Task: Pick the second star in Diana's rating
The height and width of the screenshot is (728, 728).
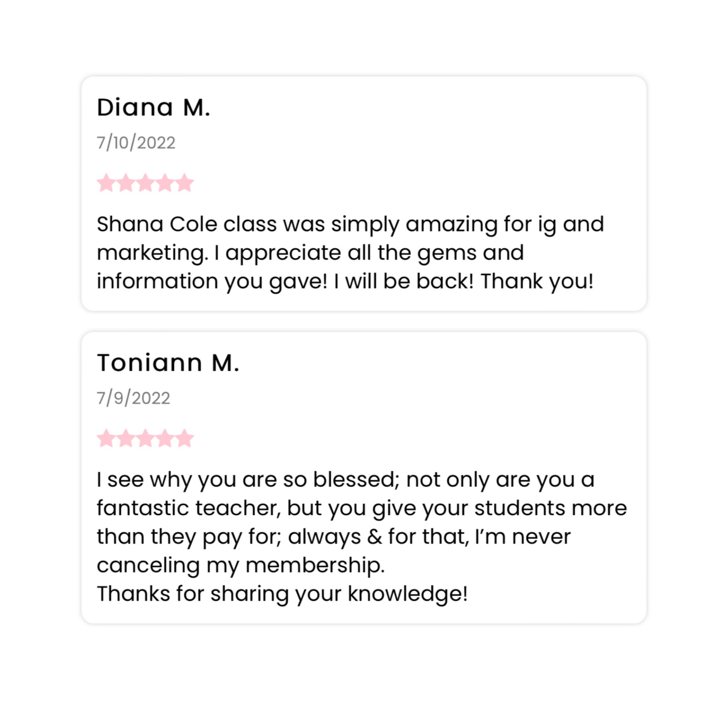Action: pos(126,183)
